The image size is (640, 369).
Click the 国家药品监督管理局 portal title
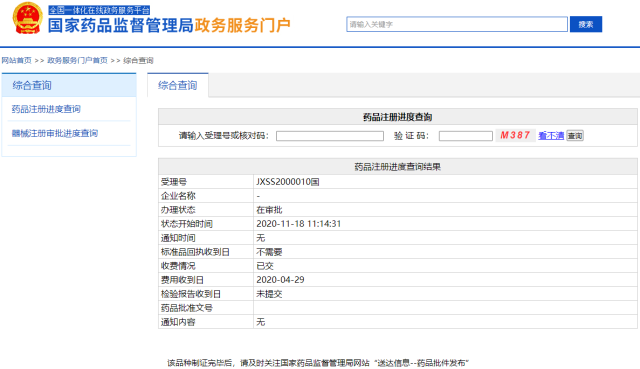click(x=121, y=25)
